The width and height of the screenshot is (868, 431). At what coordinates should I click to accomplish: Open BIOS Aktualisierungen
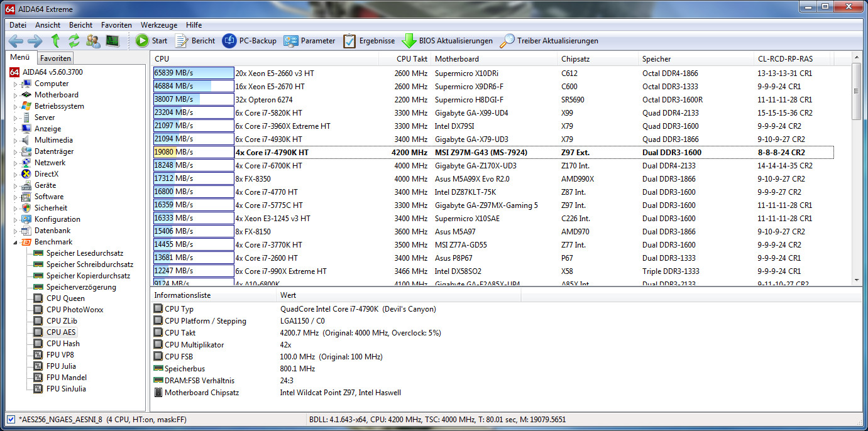coord(448,41)
